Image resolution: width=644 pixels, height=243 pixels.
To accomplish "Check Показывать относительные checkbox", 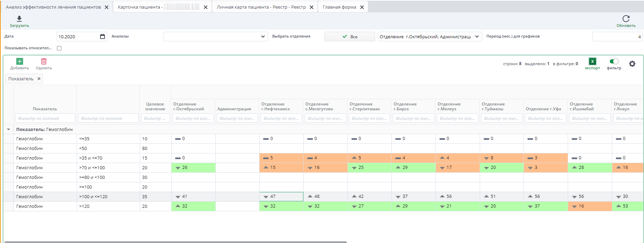I will point(59,48).
